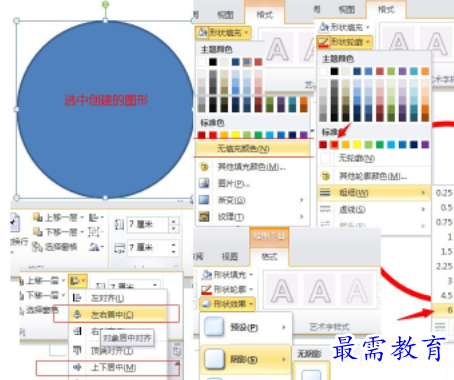
Task: Click the shape width 7 厘米 field
Action: [148, 248]
